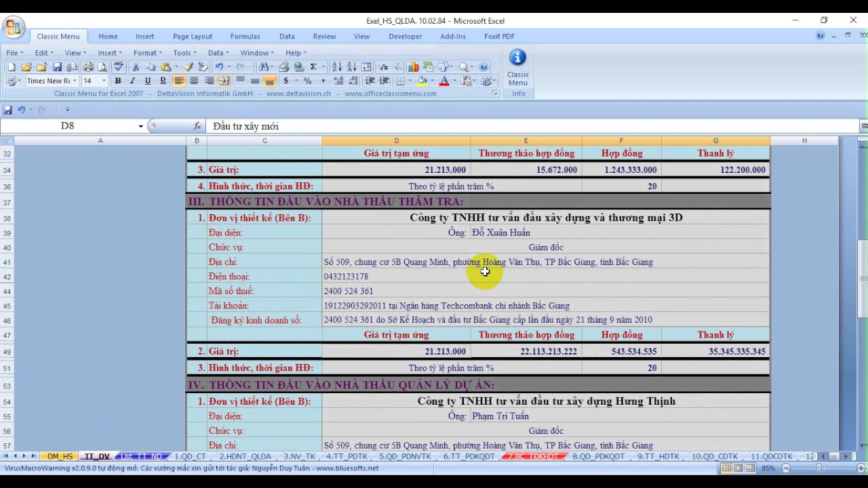Sort descending with Z-A icon
The height and width of the screenshot is (488, 868).
tap(351, 67)
